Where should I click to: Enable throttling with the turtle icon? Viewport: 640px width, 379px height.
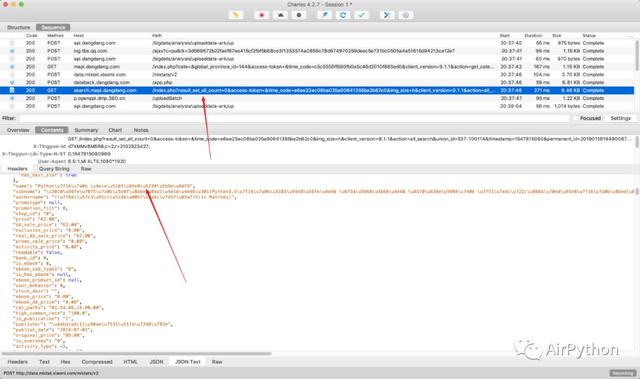280,15
